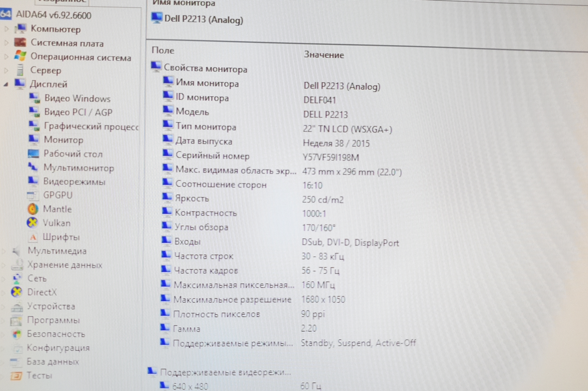The width and height of the screenshot is (588, 391).
Task: Click the Тесты icon
Action: (16, 375)
